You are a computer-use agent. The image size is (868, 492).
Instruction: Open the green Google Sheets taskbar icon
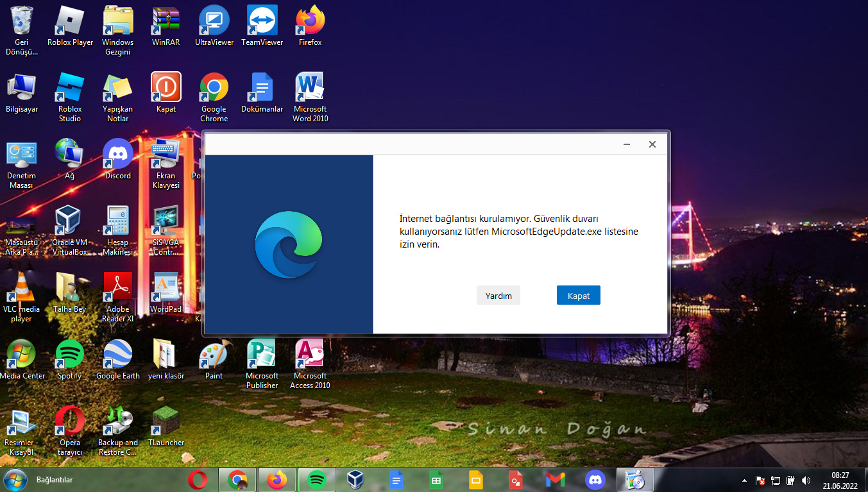(x=436, y=480)
